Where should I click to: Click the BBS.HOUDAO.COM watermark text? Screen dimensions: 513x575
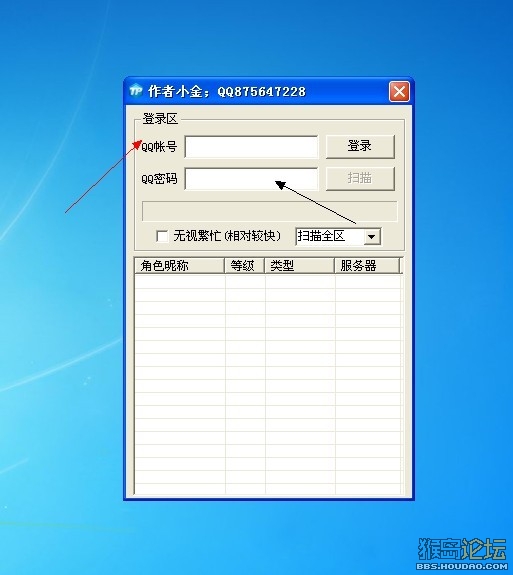(x=462, y=566)
